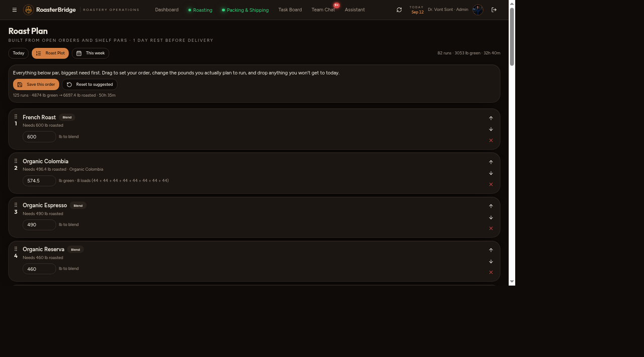This screenshot has height=357, width=644.
Task: Click the French Roast Blend tag
Action: coord(67,117)
